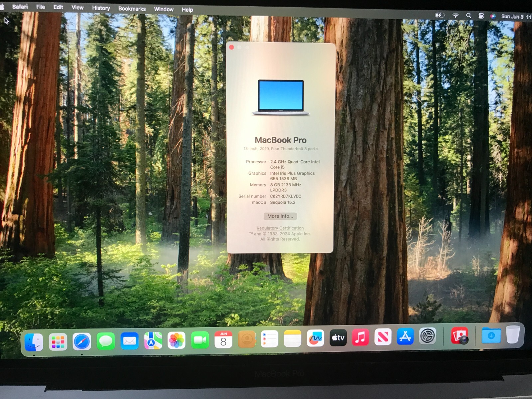Open the Freeform app from the Dock
The height and width of the screenshot is (399, 532).
(x=315, y=339)
